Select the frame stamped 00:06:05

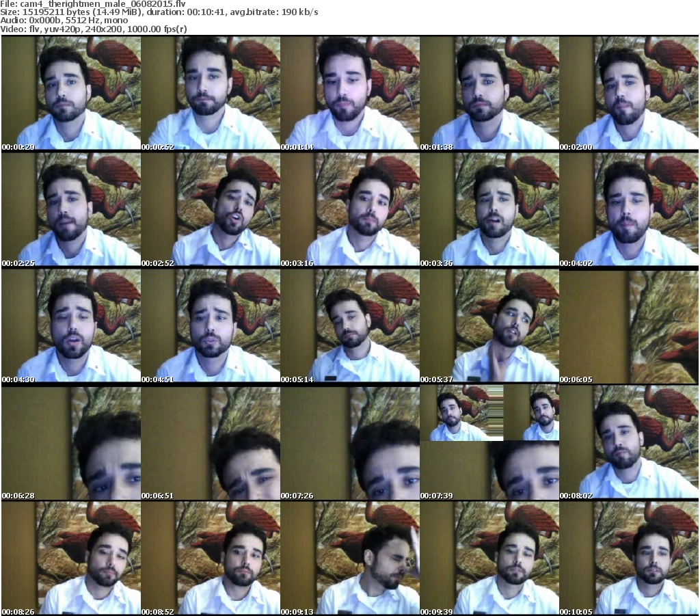(629, 326)
